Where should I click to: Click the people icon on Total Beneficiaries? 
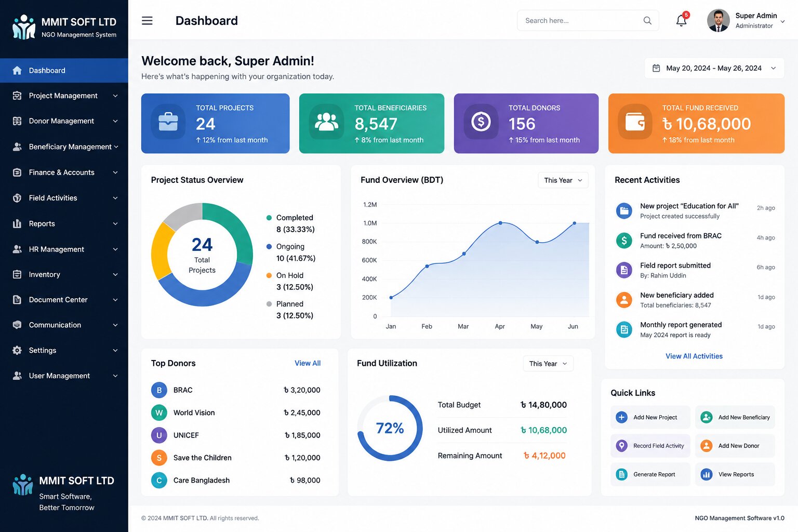tap(326, 122)
